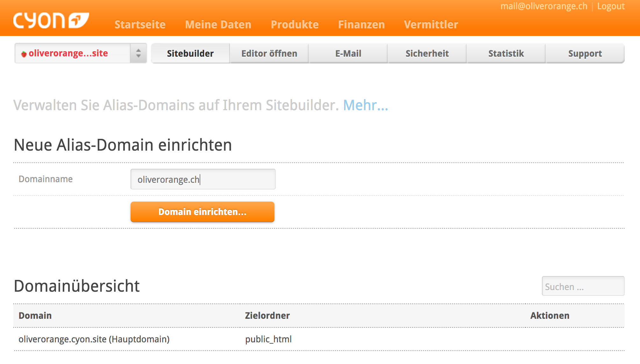
Task: Select the oliverorange...site account box
Action: tap(73, 53)
